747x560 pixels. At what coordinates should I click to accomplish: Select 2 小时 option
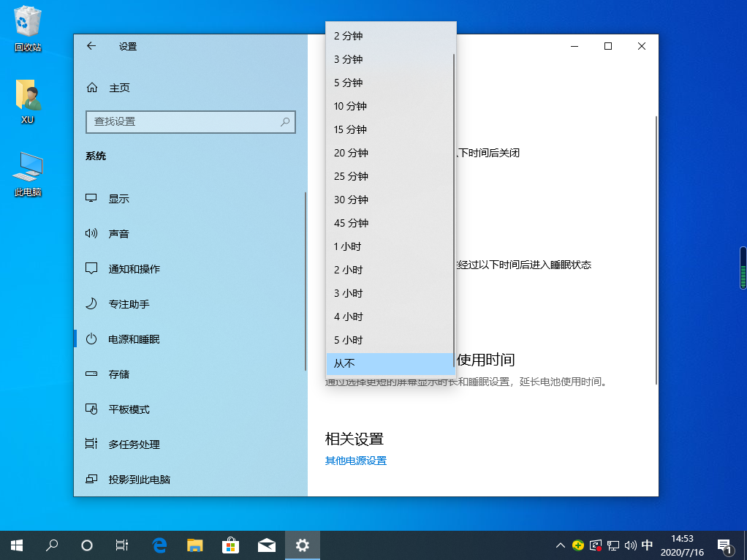coord(390,270)
